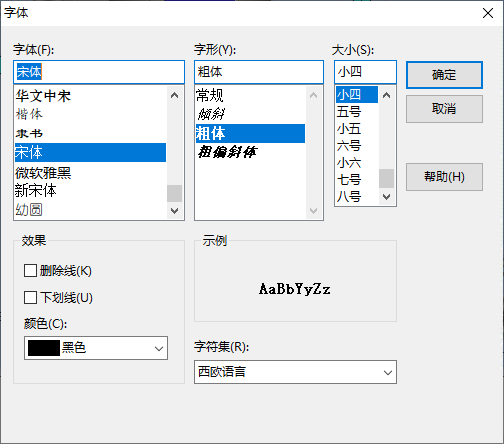The width and height of the screenshot is (504, 444).
Task: Click the 字体(F) font name input field
Action: 99,72
